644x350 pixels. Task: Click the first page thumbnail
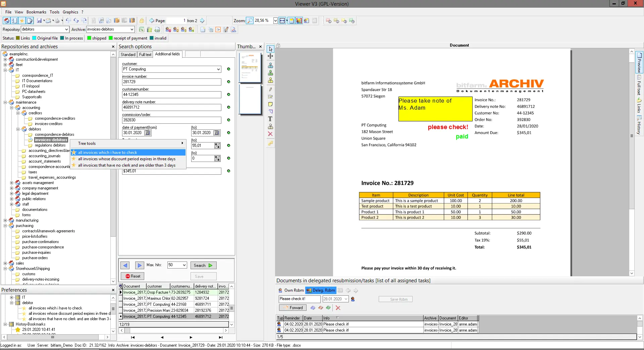pos(250,68)
